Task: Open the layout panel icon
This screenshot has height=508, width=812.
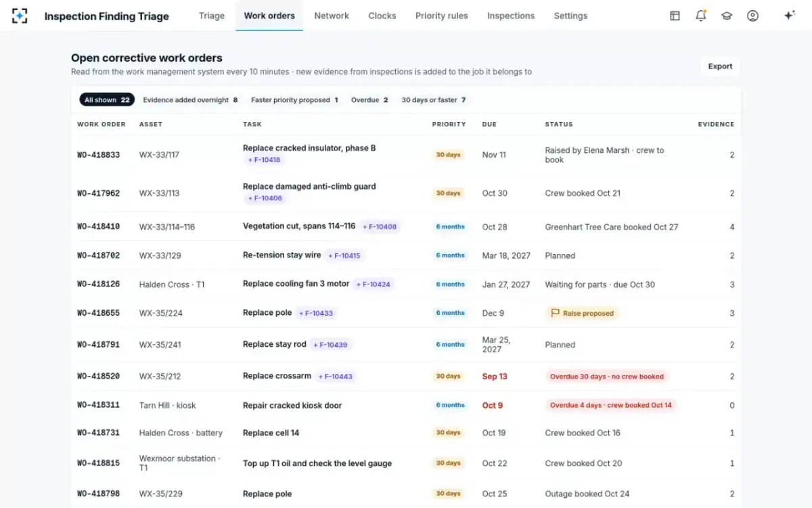Action: 675,16
